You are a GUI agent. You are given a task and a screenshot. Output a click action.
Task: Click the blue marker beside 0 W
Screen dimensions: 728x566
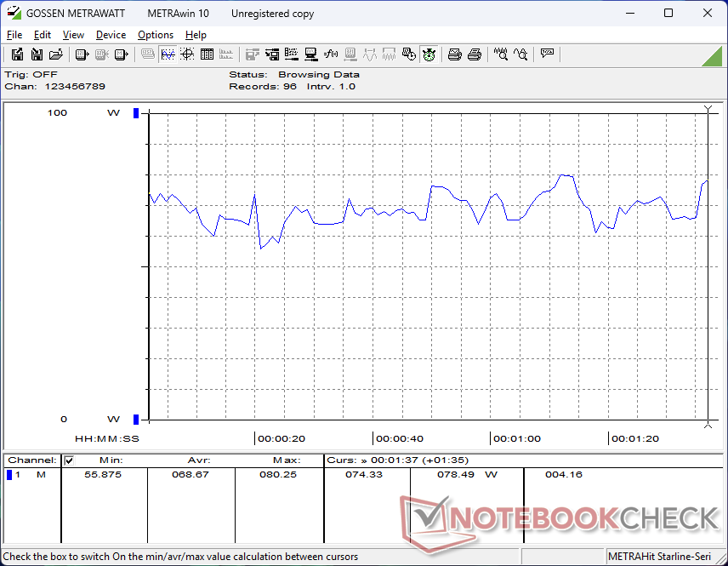click(135, 419)
